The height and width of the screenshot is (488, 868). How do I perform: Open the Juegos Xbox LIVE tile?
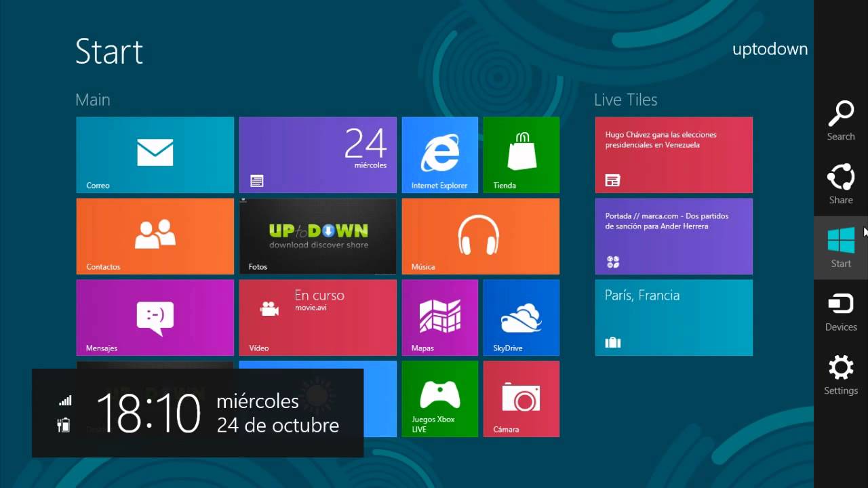coord(439,399)
